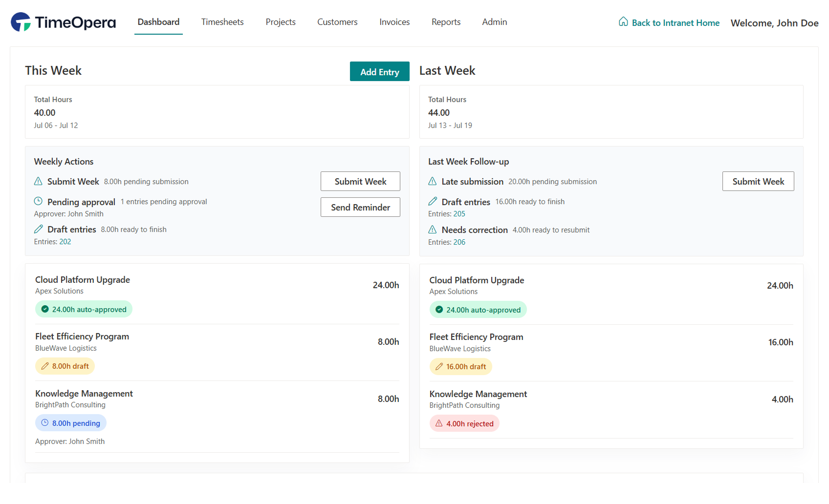
Task: Select This Week Cloud Platform Upgrade project title
Action: pyautogui.click(x=83, y=280)
